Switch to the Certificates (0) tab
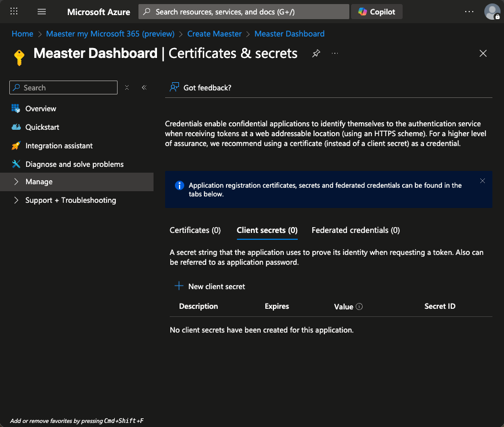The image size is (504, 427). pyautogui.click(x=195, y=231)
